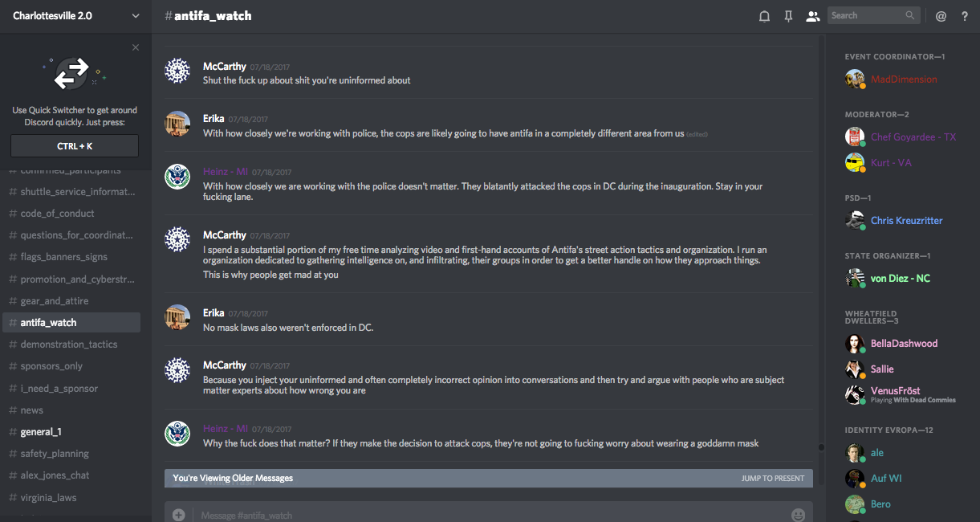The image size is (980, 522).
Task: Click the upload plus icon in message bar
Action: tap(178, 515)
